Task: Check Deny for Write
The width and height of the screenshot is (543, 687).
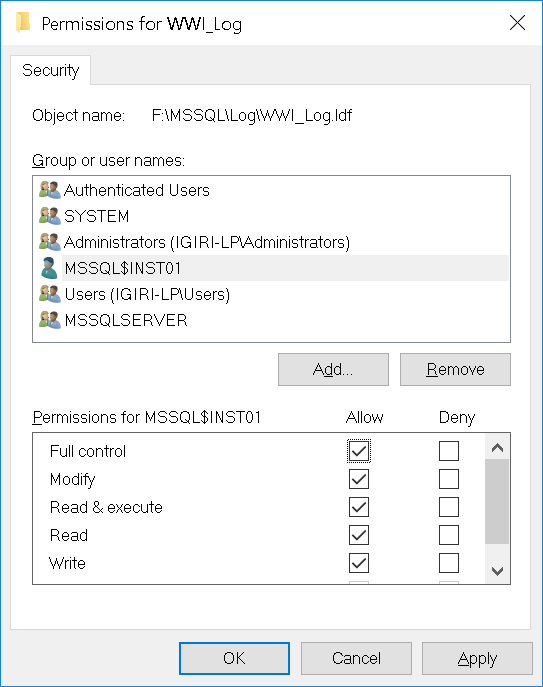Action: (449, 563)
